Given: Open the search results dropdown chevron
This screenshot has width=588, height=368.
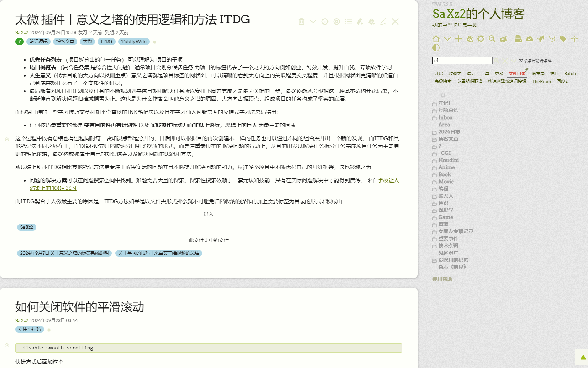Looking at the screenshot, I should coord(513,61).
